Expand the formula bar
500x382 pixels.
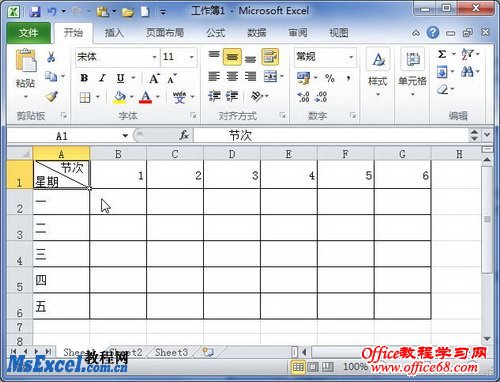pos(487,135)
